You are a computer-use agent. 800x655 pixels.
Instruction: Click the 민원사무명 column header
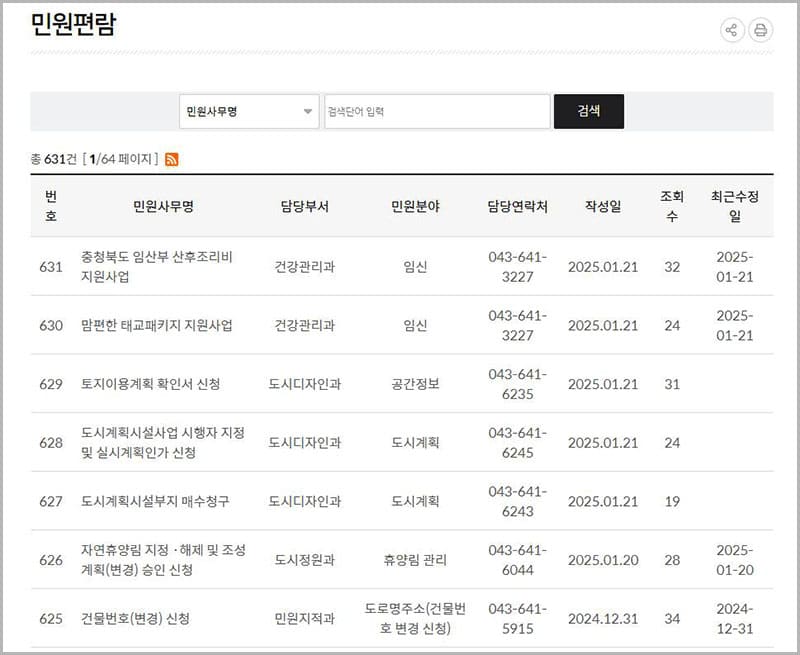click(163, 206)
